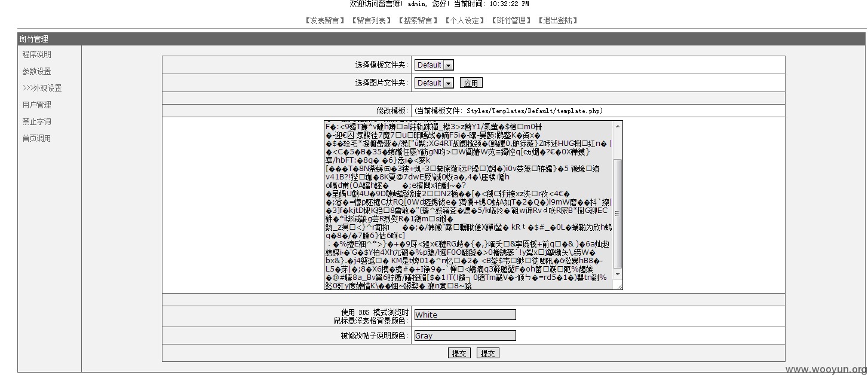Image resolution: width=868 pixels, height=375 pixels.
Task: Open the 选择模板文件夹 Default dropdown
Action: click(434, 65)
